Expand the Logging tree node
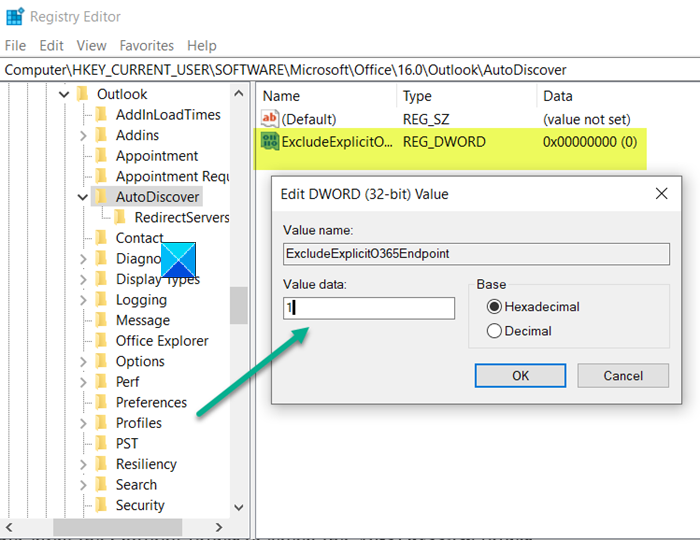The width and height of the screenshot is (700, 540). point(83,299)
